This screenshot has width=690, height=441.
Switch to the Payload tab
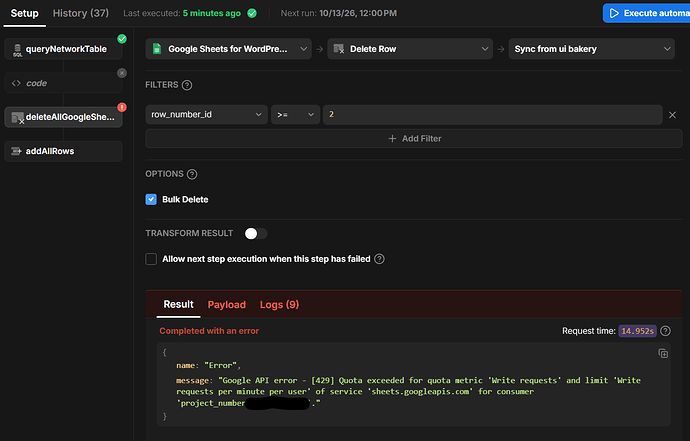[227, 305]
